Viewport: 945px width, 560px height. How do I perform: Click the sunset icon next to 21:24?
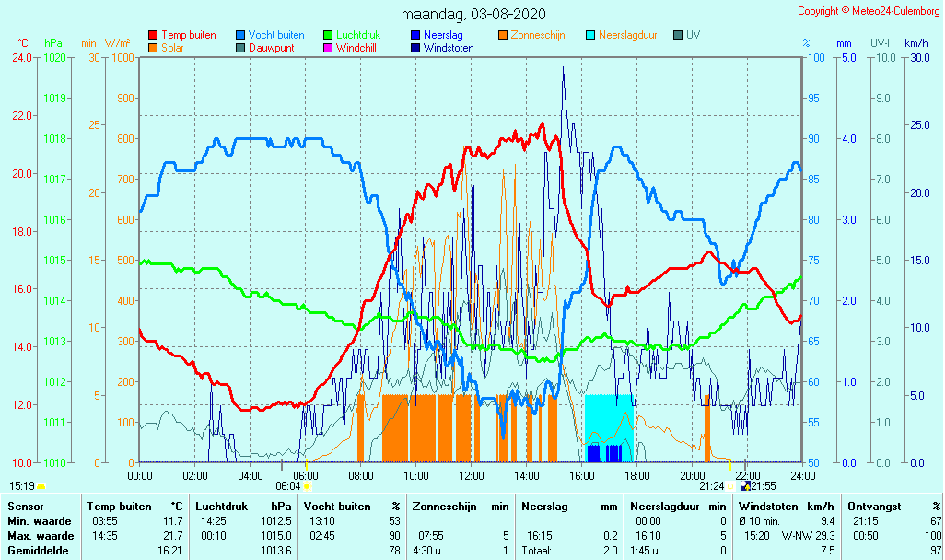click(x=730, y=486)
